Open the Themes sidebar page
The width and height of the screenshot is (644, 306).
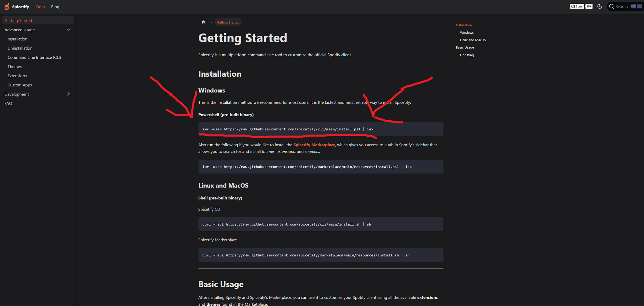click(15, 67)
